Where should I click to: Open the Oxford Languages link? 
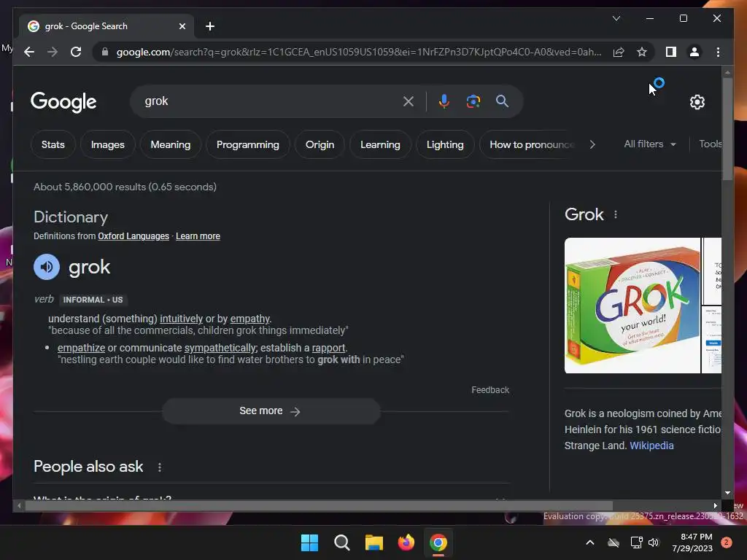133,236
